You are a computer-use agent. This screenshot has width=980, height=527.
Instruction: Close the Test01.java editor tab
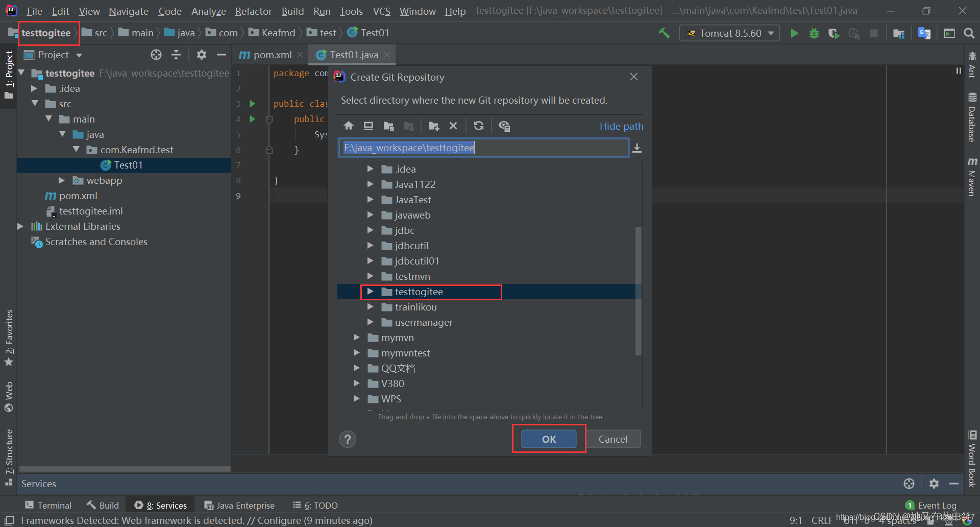(x=387, y=55)
